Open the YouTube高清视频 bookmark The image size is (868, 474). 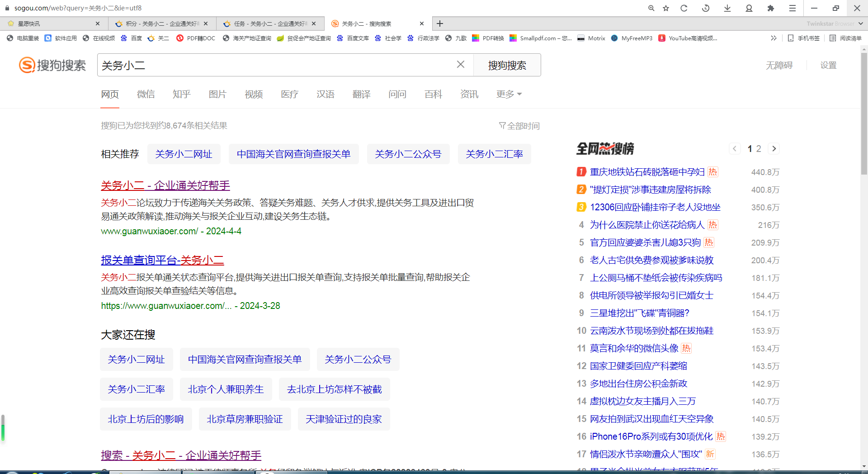(x=688, y=38)
